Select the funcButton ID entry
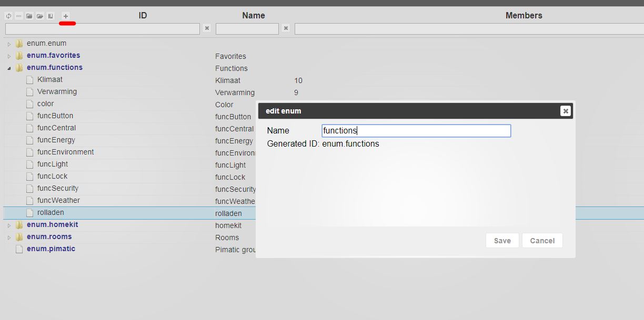The image size is (644, 320). 55,116
